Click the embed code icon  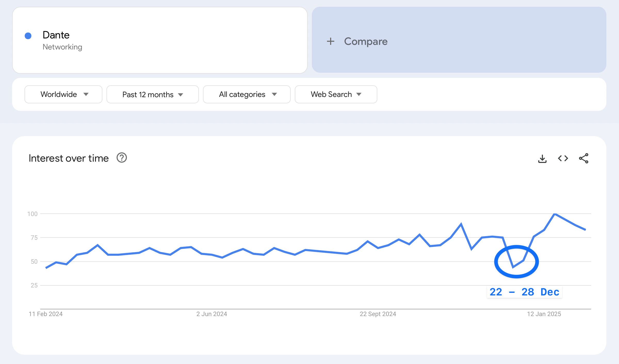point(563,158)
